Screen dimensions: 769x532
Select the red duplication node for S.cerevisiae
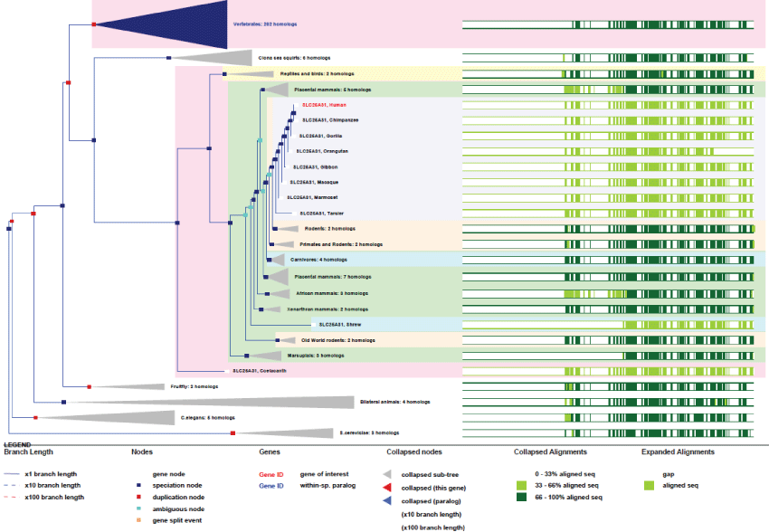coord(233,433)
